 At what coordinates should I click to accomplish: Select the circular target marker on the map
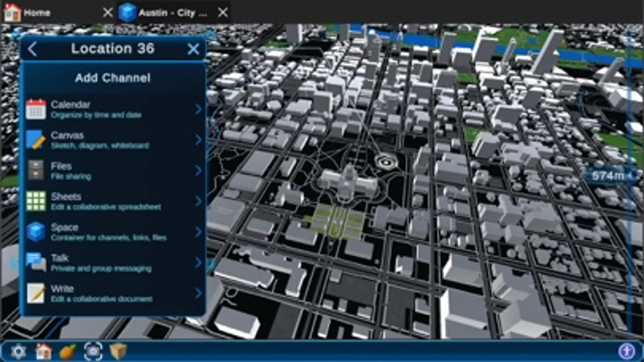pos(386,161)
